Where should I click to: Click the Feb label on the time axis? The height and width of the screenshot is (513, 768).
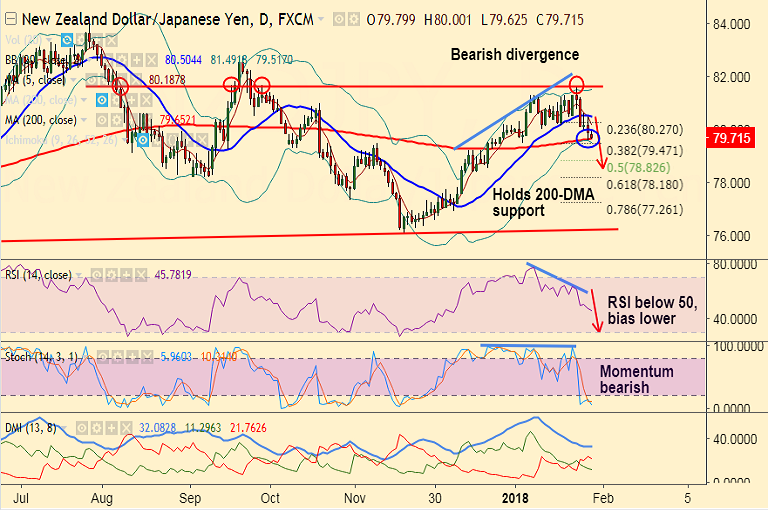(603, 498)
